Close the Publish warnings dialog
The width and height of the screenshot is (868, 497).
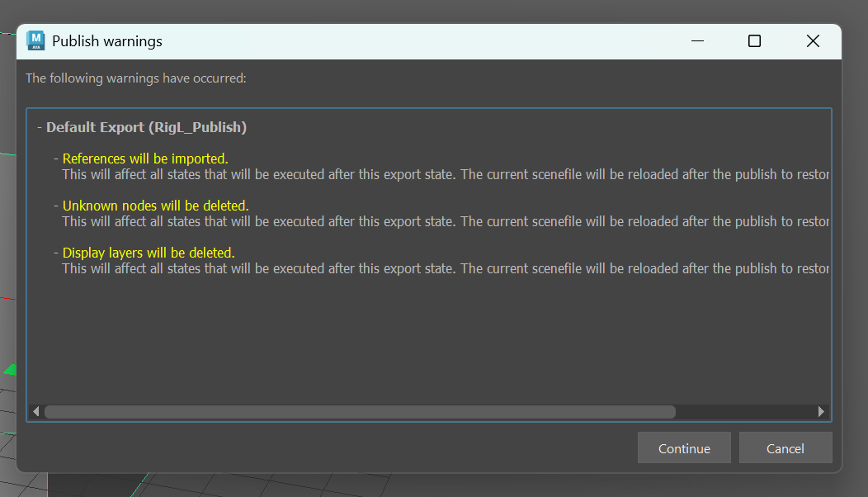[813, 40]
